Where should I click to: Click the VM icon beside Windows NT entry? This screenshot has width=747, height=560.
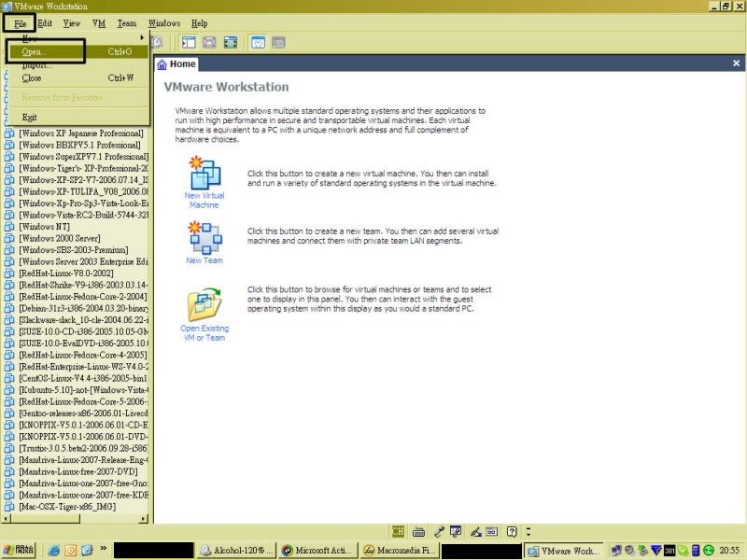point(9,227)
